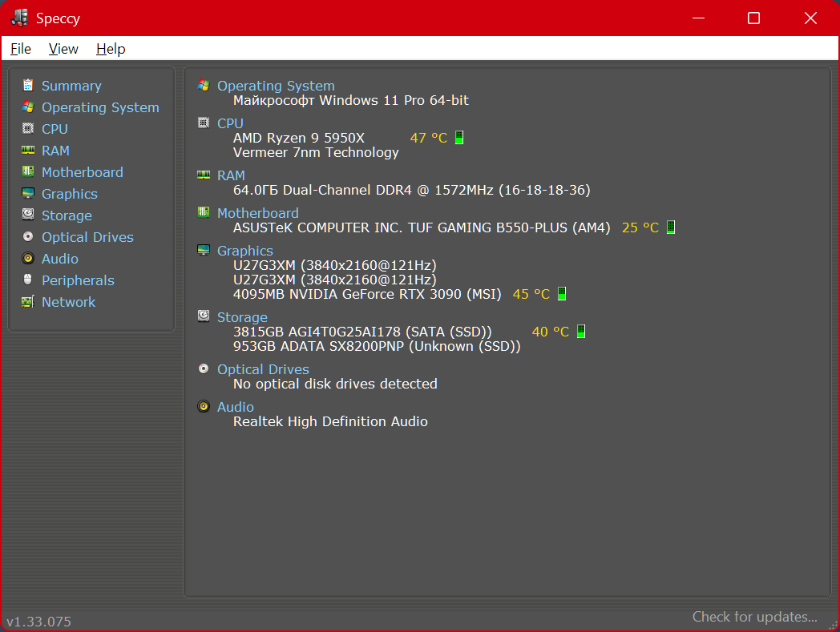The width and height of the screenshot is (840, 632).
Task: Click the green storage temperature indicator icon
Action: click(x=581, y=331)
